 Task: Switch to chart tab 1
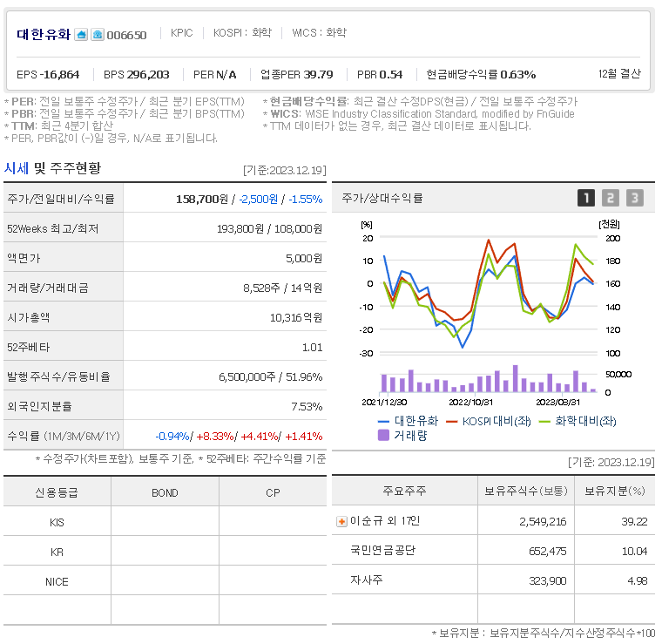tap(586, 198)
